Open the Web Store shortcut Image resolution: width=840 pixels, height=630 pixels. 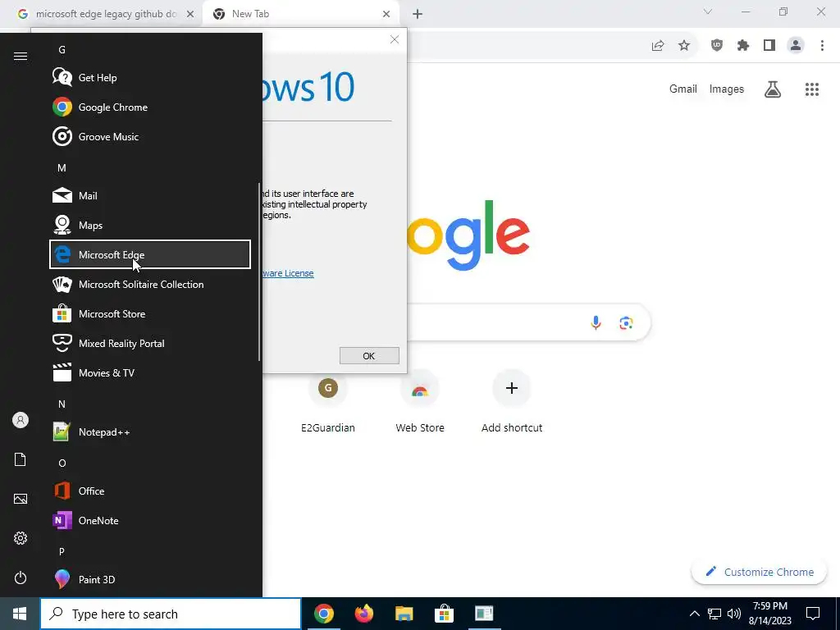click(x=420, y=403)
